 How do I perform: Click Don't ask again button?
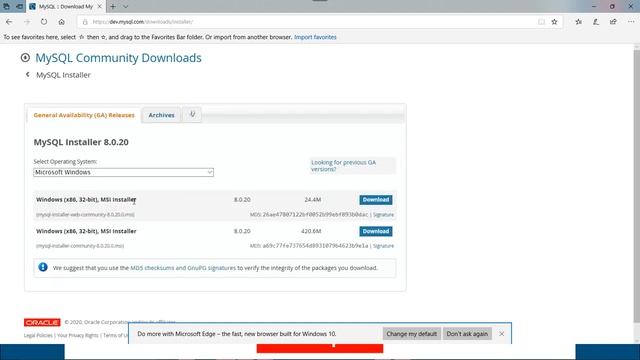pos(467,334)
